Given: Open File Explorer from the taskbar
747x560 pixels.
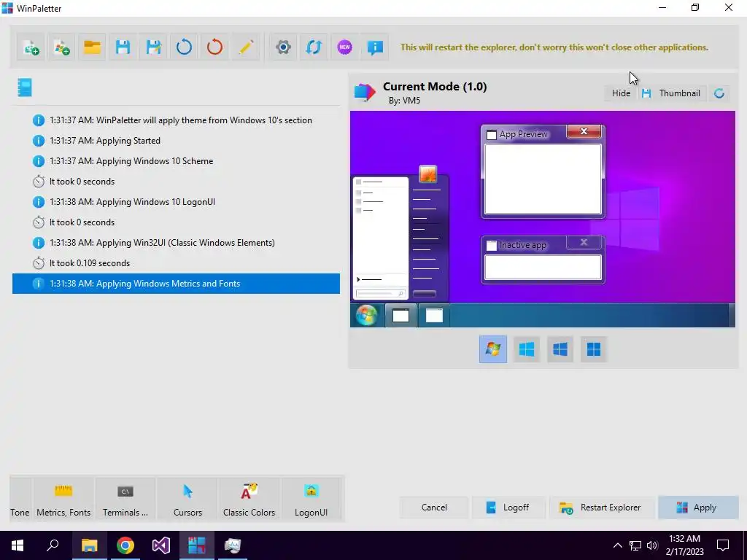Looking at the screenshot, I should pyautogui.click(x=89, y=545).
